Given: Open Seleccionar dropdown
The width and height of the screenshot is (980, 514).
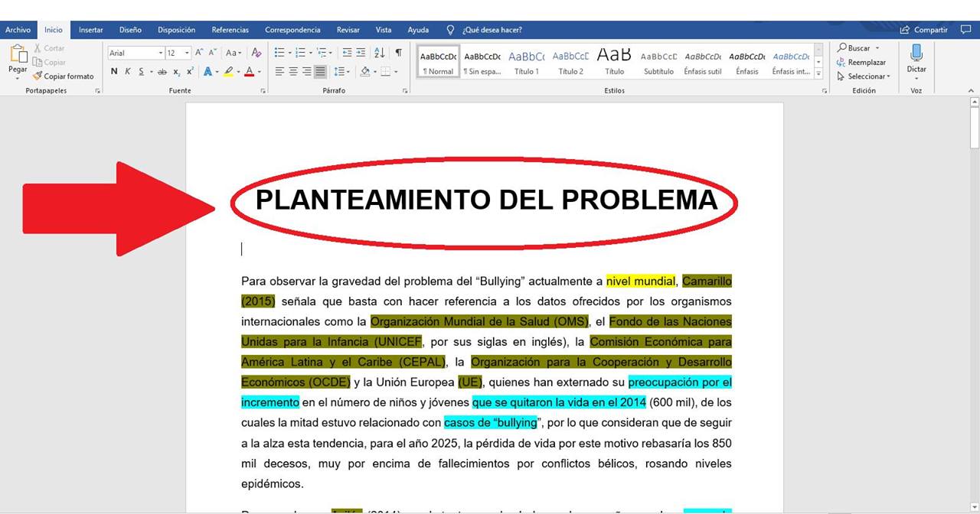Looking at the screenshot, I should click(864, 76).
